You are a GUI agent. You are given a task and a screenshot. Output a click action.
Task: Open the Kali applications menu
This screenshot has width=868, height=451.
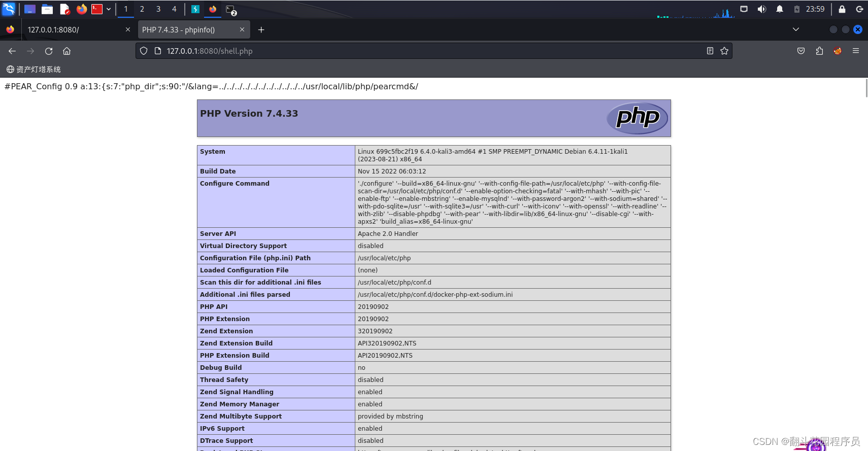[9, 9]
